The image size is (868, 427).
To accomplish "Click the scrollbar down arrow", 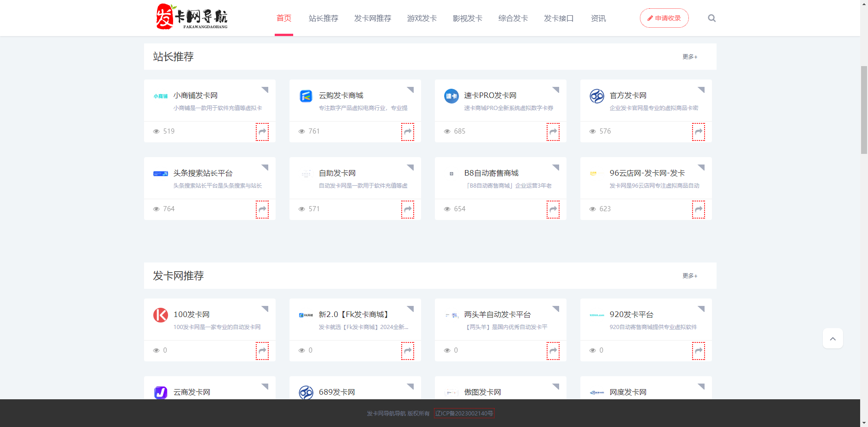I will click(x=864, y=423).
